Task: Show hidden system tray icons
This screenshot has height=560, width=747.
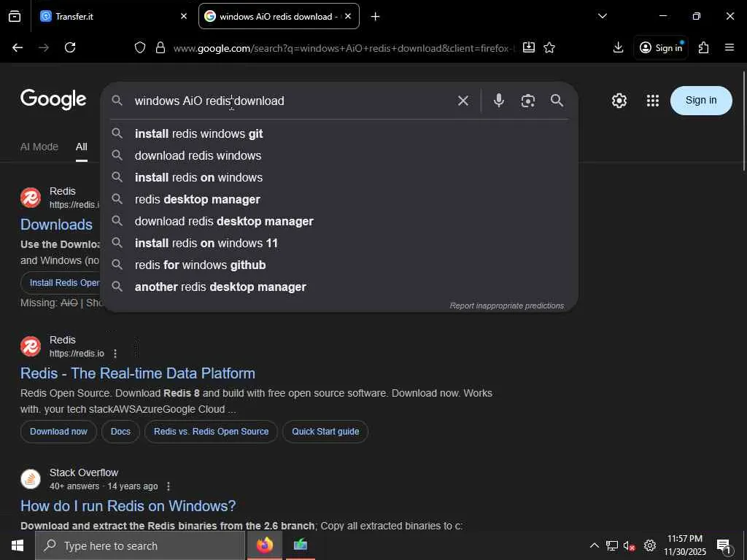Action: pos(594,545)
